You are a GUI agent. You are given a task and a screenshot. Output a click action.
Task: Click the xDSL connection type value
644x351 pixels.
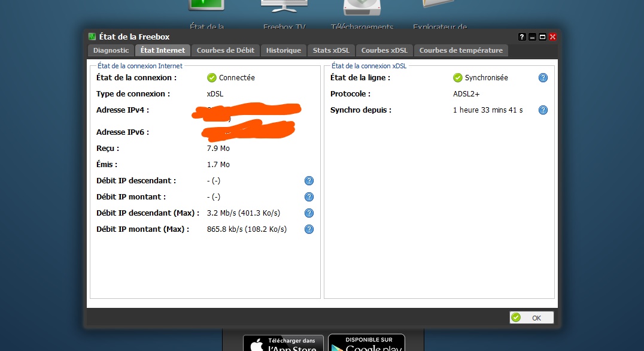(x=215, y=93)
